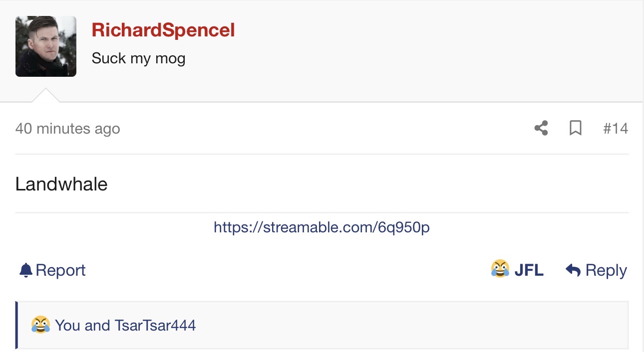Click the "Landwhale" post text
The width and height of the screenshot is (644, 352).
point(61,184)
